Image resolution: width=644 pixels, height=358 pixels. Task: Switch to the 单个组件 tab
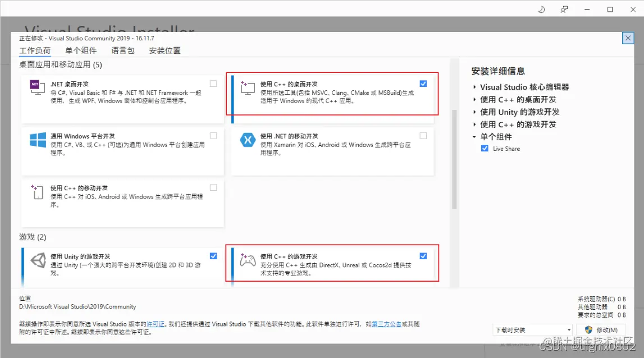pos(81,51)
